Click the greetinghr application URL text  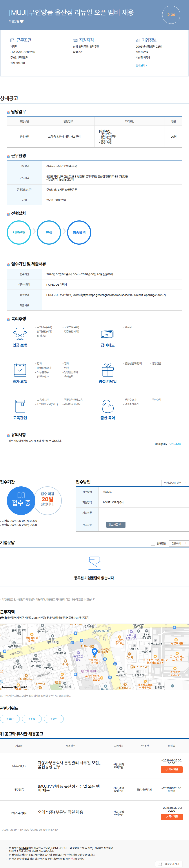click(124, 295)
